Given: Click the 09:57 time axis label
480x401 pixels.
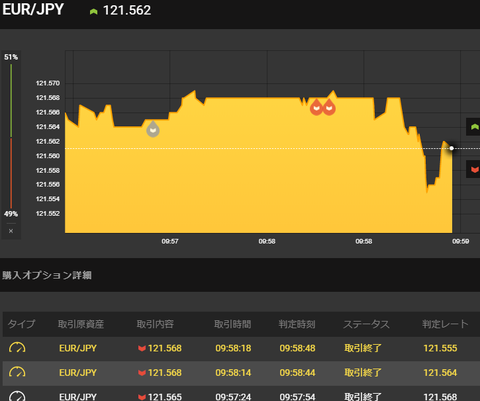Looking at the screenshot, I should click(x=170, y=241).
